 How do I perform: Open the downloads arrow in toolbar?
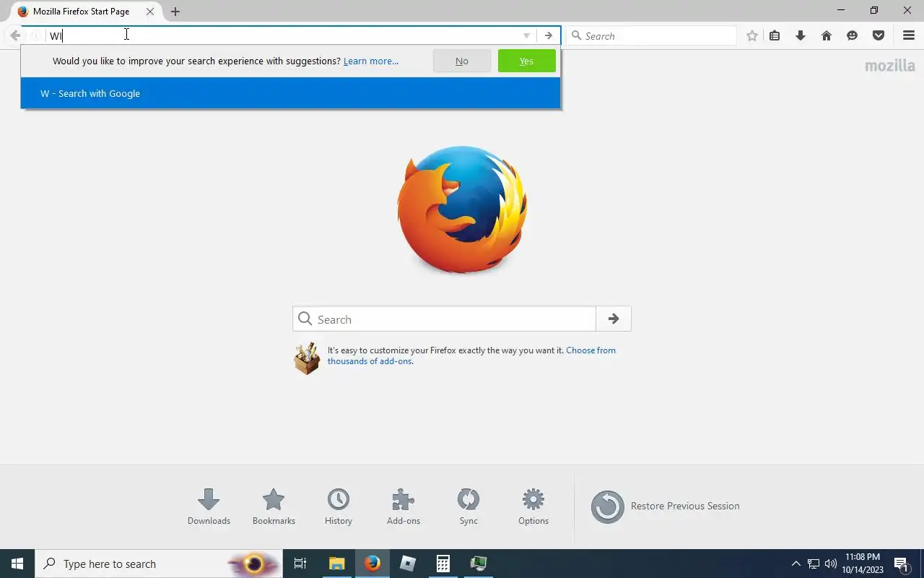[801, 35]
